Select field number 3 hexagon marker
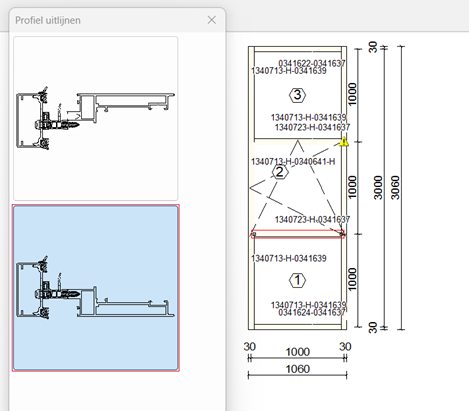Viewport: 469px width, 411px height. tap(297, 95)
